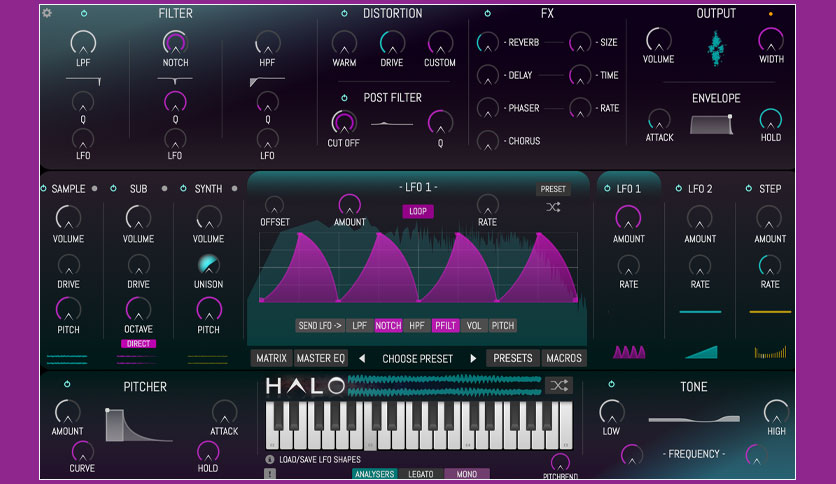Click the LPF filter knob
The width and height of the screenshot is (836, 484).
point(83,43)
